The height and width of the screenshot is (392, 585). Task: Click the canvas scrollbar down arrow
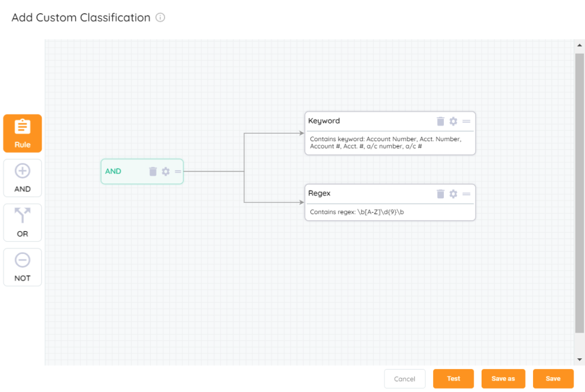click(x=580, y=359)
